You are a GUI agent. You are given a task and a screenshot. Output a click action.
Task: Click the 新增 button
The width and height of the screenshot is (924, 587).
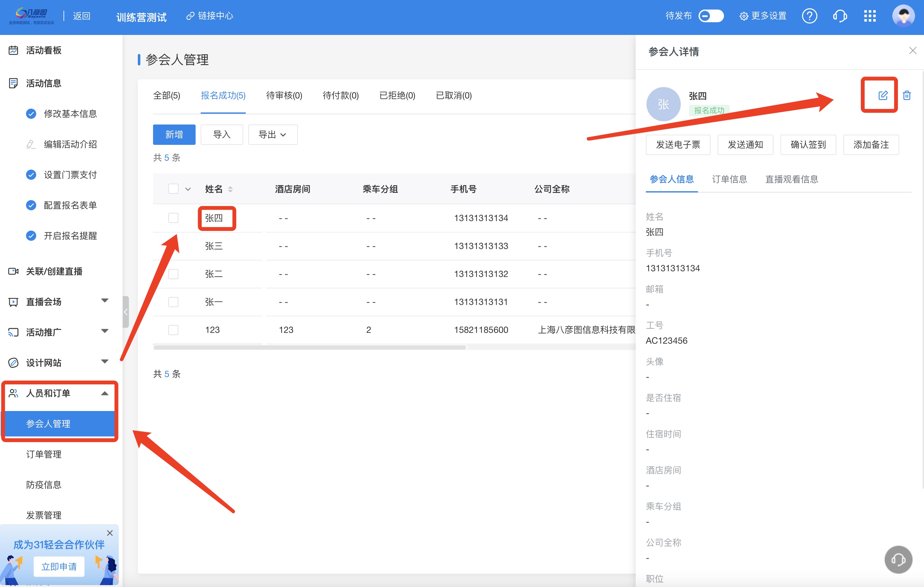(x=174, y=135)
